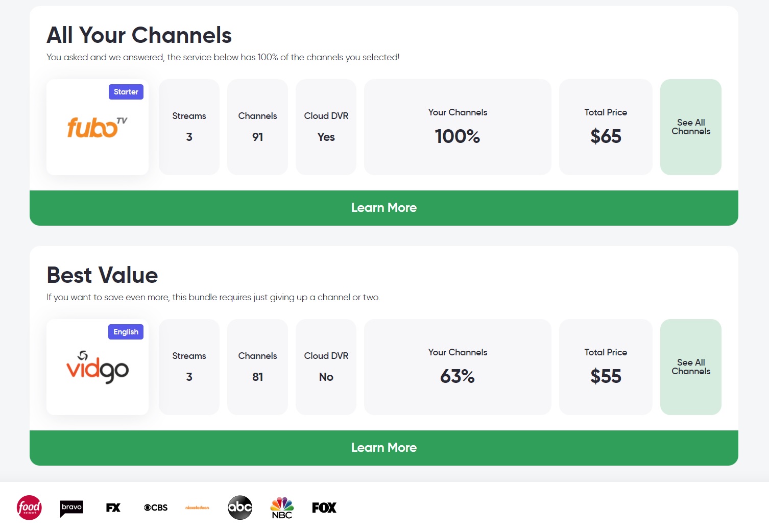The width and height of the screenshot is (769, 532).
Task: Click the Nickelodeon channel logo
Action: (197, 507)
